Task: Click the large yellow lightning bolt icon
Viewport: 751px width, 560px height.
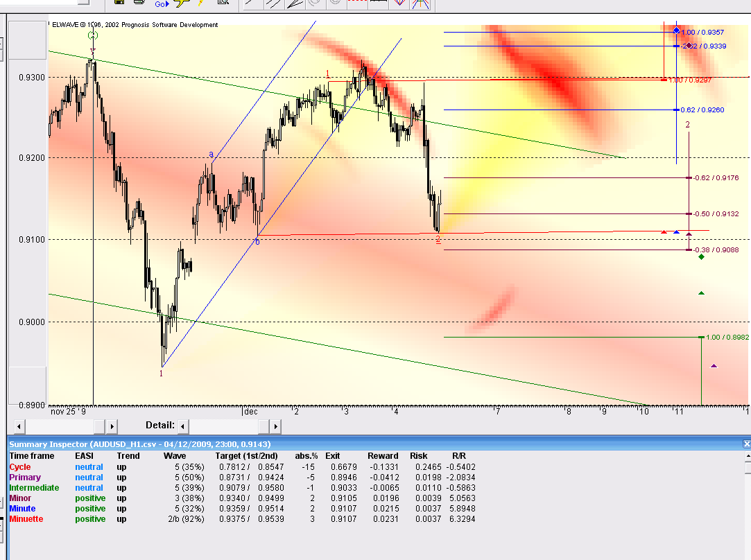Action: point(182,4)
